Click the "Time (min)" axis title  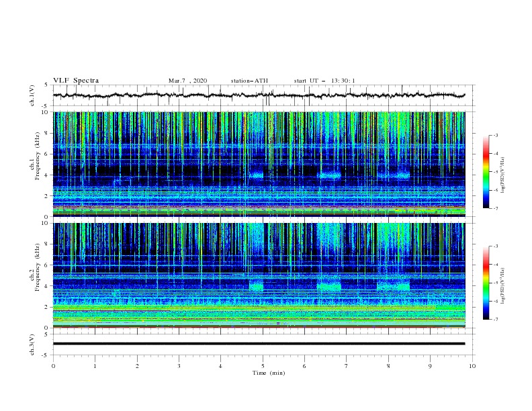point(269,373)
